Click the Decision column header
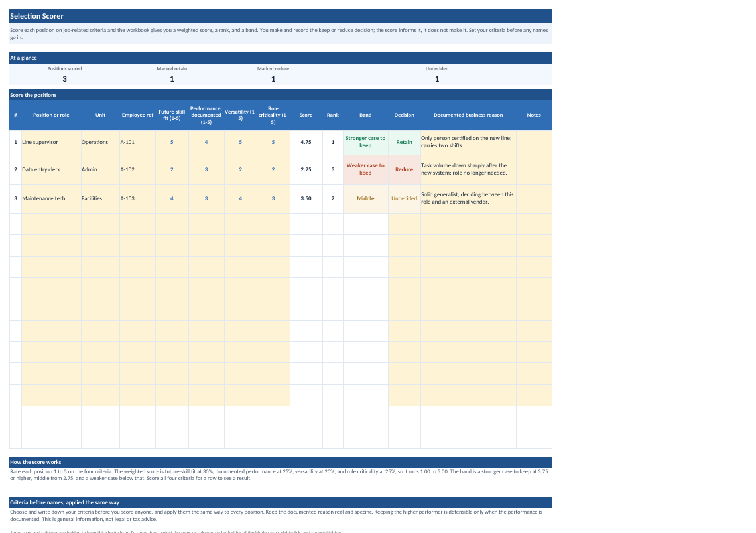 pos(404,115)
